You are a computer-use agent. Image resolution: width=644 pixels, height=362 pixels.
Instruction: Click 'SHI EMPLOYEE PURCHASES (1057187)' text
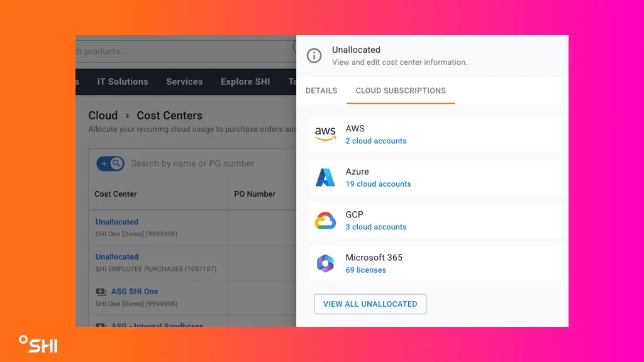pos(156,269)
